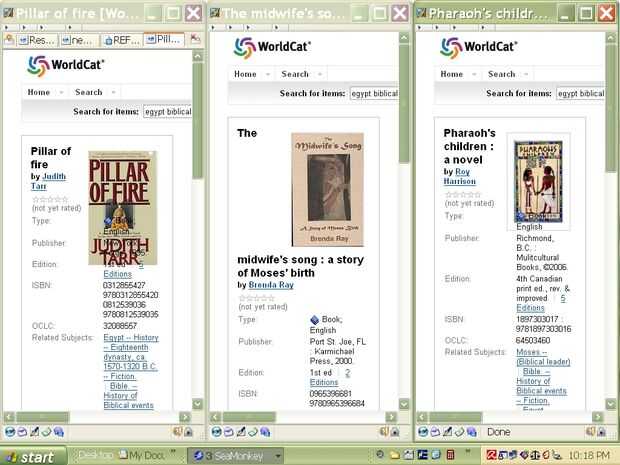Click Search menu in midwife's song window
This screenshot has height=465, width=620.
pyautogui.click(x=295, y=74)
